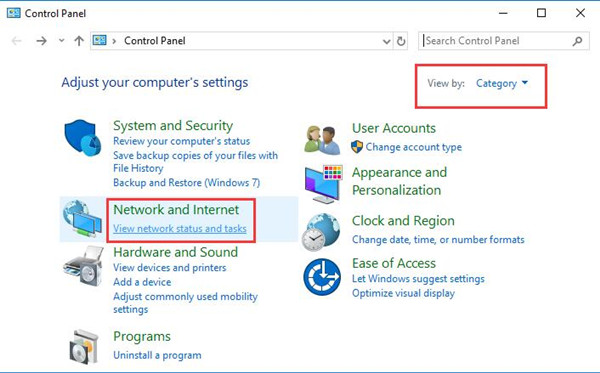
Task: Open Appearance and Personalization heading
Action: click(x=399, y=181)
